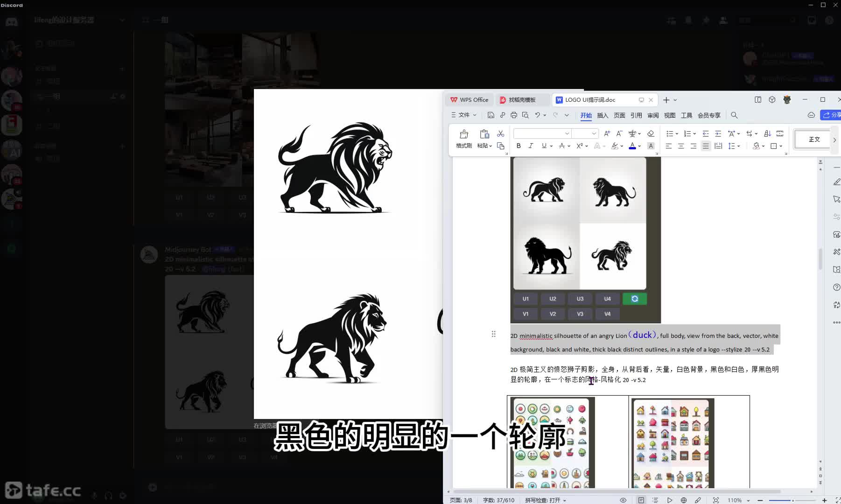Click the highlight color pen swatch
Screen dimensions: 841x504
[x=615, y=146]
